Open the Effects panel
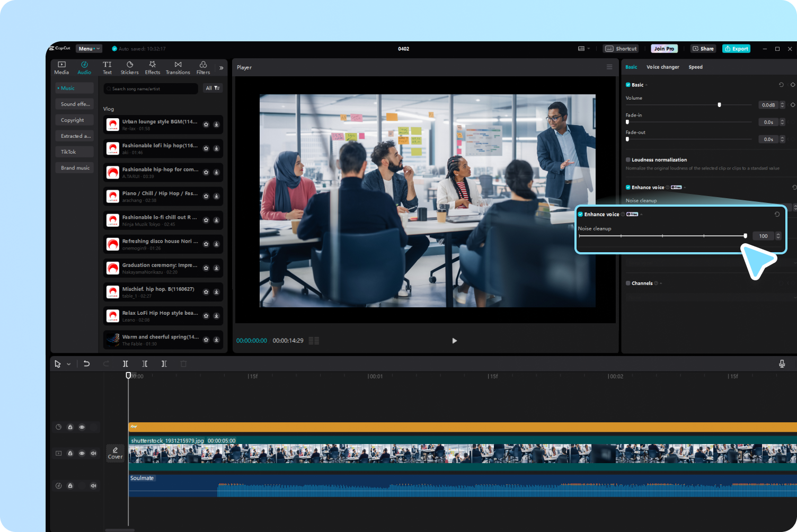This screenshot has height=532, width=797. (x=153, y=68)
